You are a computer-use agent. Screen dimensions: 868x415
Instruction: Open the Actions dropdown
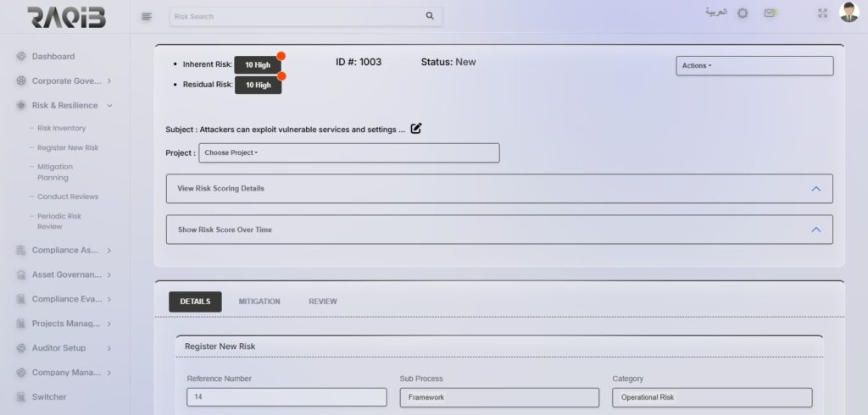point(754,66)
